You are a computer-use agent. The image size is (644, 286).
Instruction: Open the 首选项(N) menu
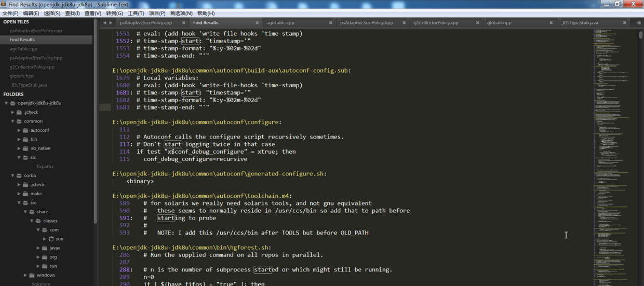pos(181,13)
